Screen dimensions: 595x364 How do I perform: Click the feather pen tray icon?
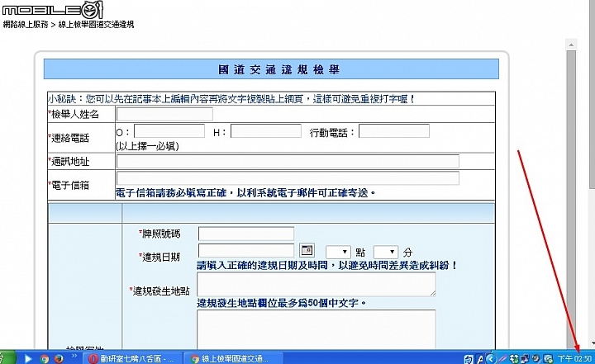tap(502, 359)
